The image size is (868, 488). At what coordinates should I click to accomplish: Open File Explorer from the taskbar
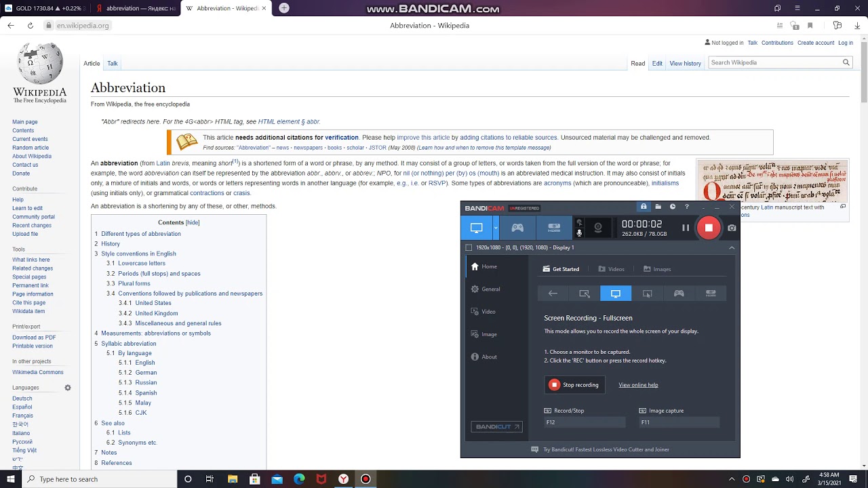click(233, 479)
